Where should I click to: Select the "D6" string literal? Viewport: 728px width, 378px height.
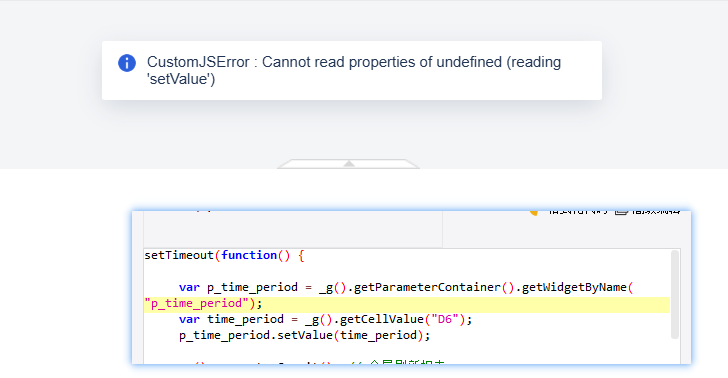pos(445,319)
